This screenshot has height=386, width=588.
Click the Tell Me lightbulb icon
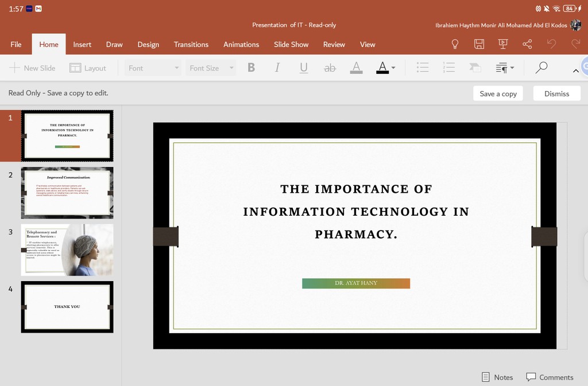click(455, 44)
